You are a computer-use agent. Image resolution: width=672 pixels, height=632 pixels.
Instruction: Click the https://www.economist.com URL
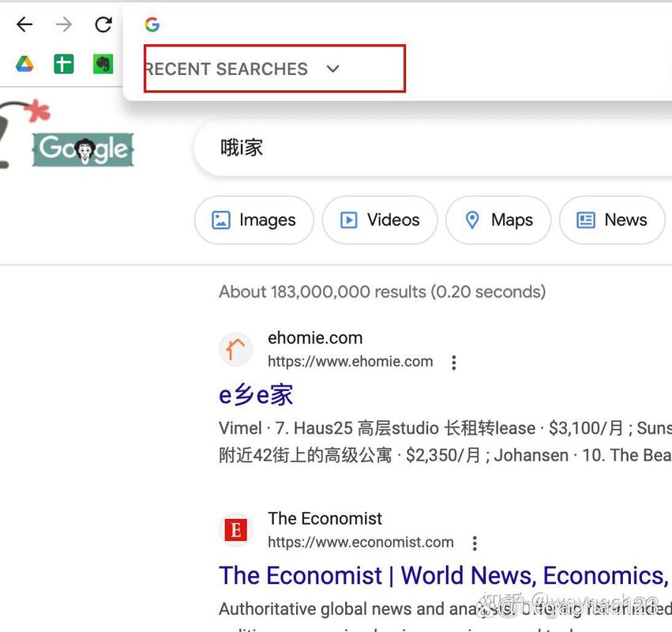(x=360, y=542)
